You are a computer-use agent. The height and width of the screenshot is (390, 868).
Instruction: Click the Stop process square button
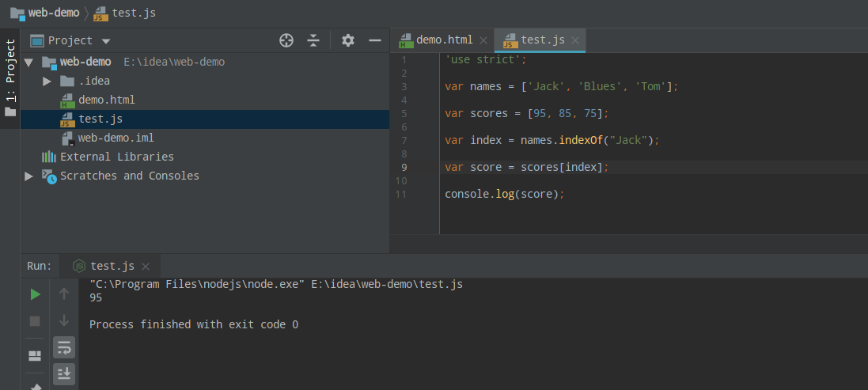pyautogui.click(x=35, y=321)
